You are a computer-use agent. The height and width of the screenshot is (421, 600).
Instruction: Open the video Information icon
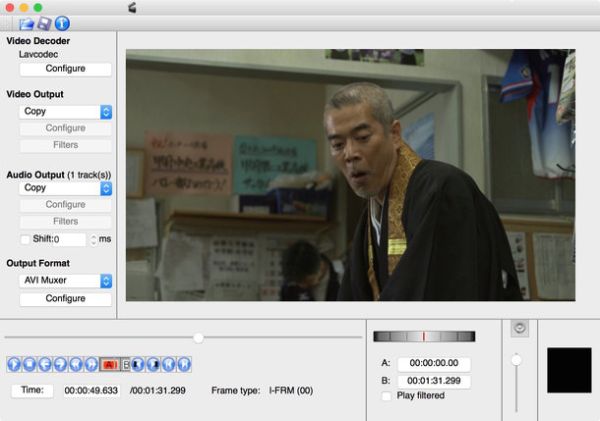pyautogui.click(x=62, y=23)
